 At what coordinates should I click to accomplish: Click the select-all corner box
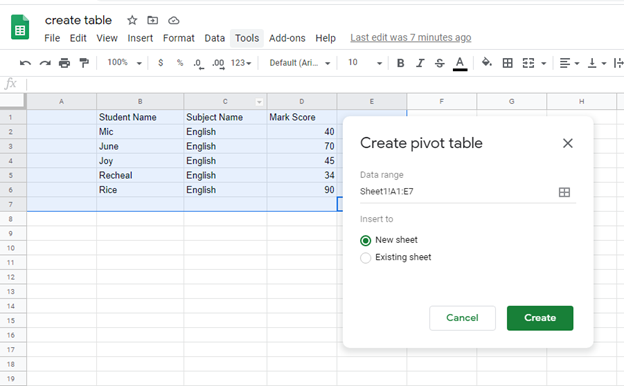(13, 101)
